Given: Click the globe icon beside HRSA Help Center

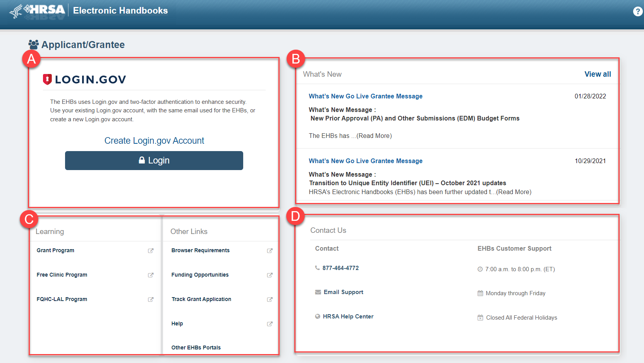Looking at the screenshot, I should click(318, 317).
